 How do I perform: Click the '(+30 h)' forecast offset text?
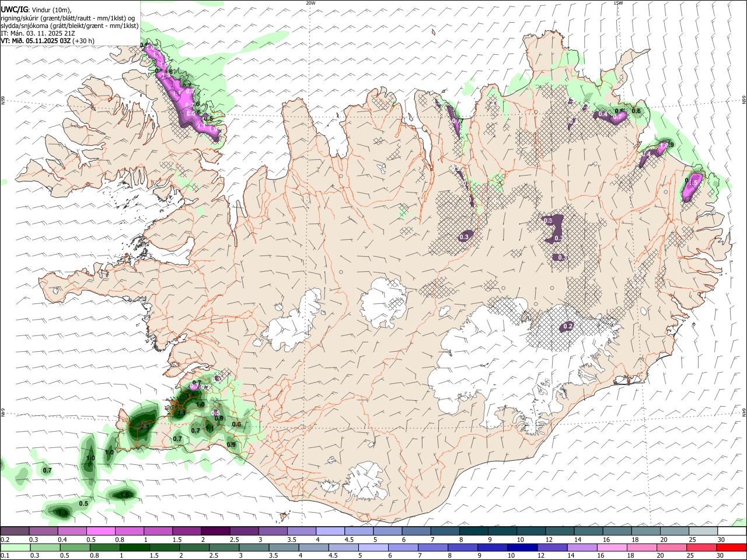point(84,41)
